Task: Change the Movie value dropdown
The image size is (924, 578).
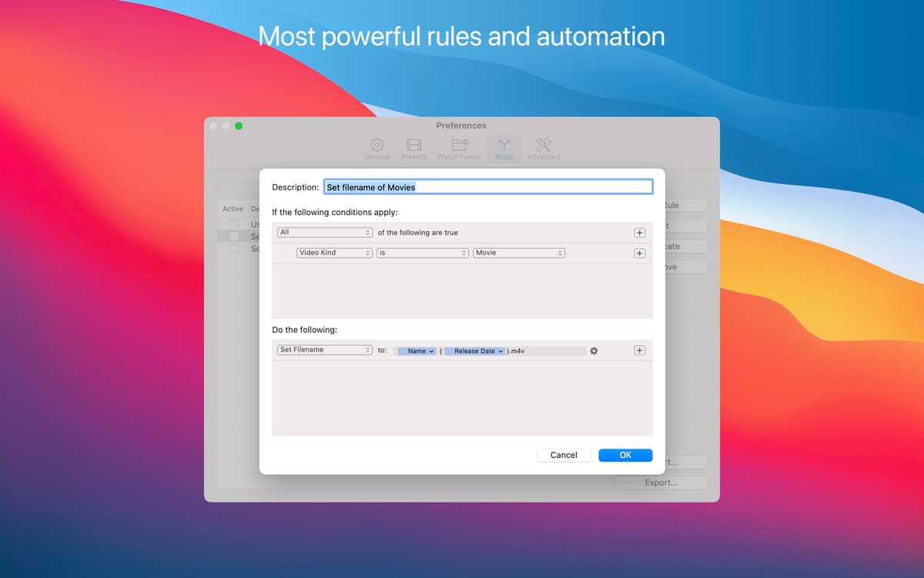Action: pos(518,253)
